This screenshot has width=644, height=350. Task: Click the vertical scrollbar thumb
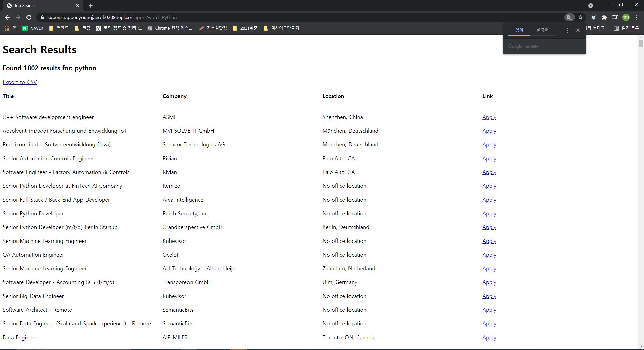641,44
